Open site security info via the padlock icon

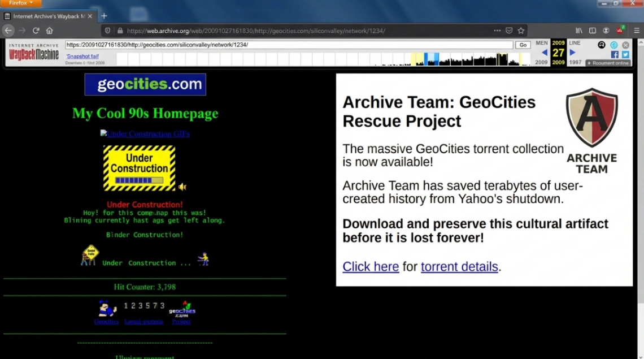pos(121,30)
